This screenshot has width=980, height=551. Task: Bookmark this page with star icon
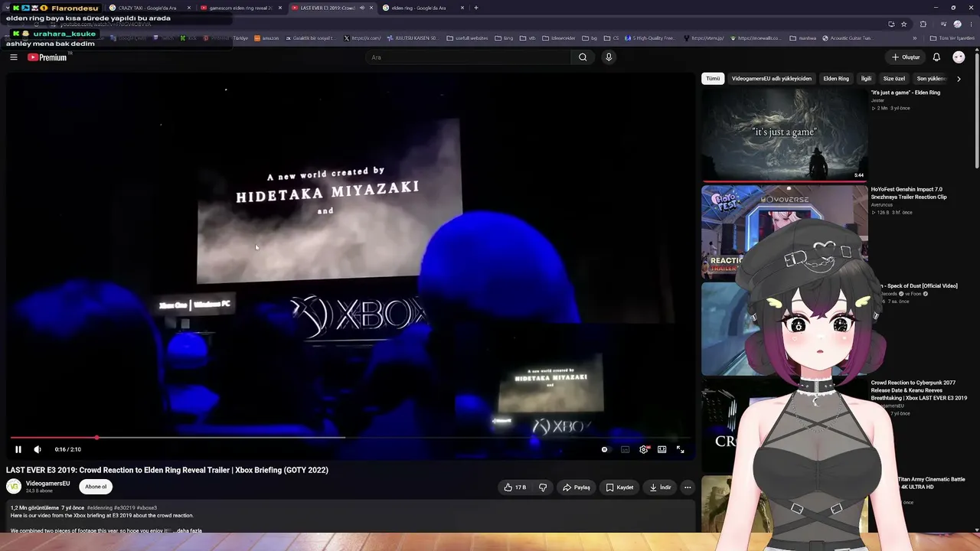[904, 24]
